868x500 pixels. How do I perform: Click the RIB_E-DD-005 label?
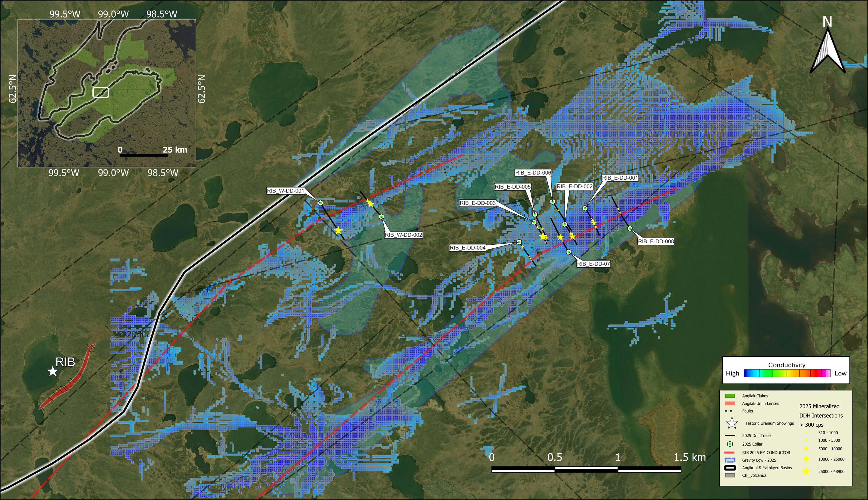point(513,187)
